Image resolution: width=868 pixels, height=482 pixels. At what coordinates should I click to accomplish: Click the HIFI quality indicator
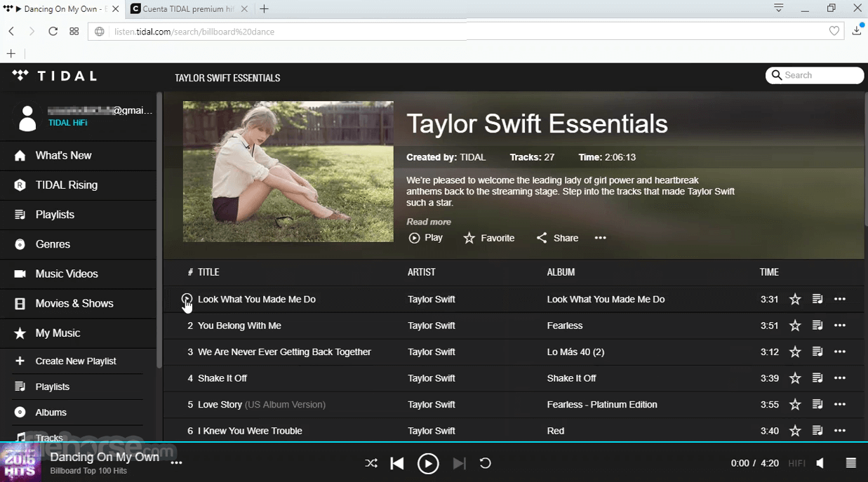pyautogui.click(x=796, y=463)
